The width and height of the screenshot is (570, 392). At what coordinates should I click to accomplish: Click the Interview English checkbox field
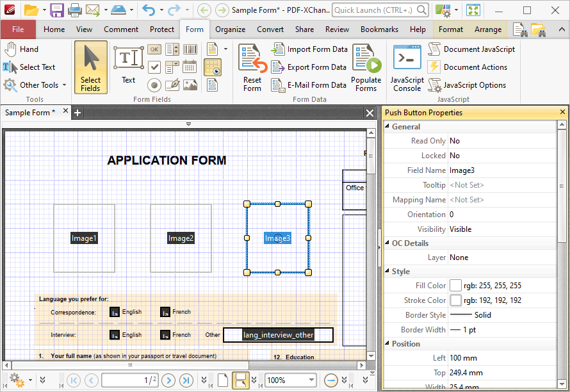115,334
